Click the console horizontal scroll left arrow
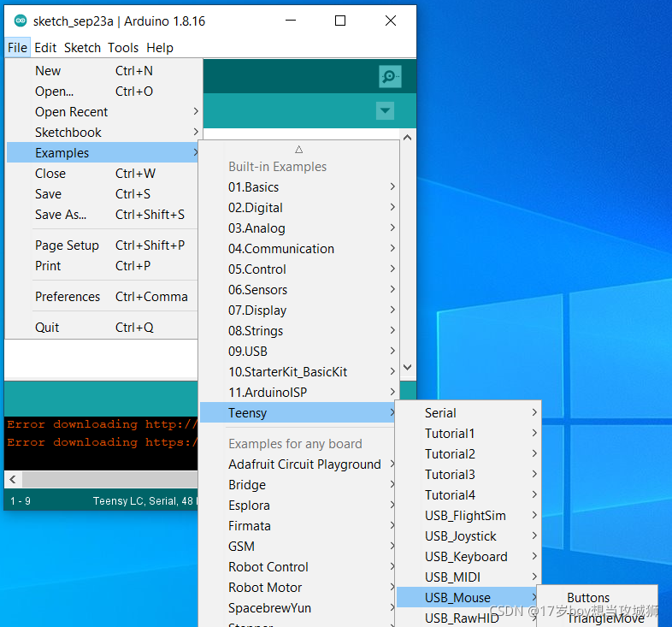The height and width of the screenshot is (627, 672). [x=13, y=479]
